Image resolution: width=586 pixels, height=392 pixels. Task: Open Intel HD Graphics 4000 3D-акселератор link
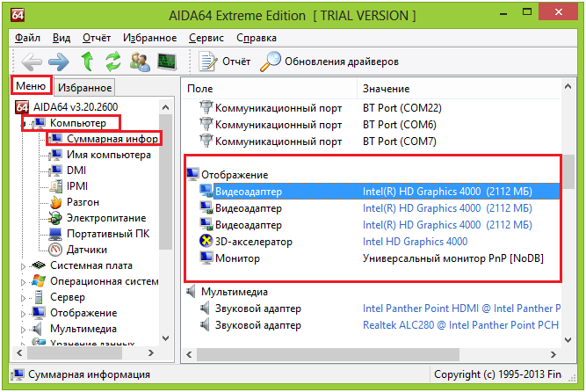pos(415,242)
